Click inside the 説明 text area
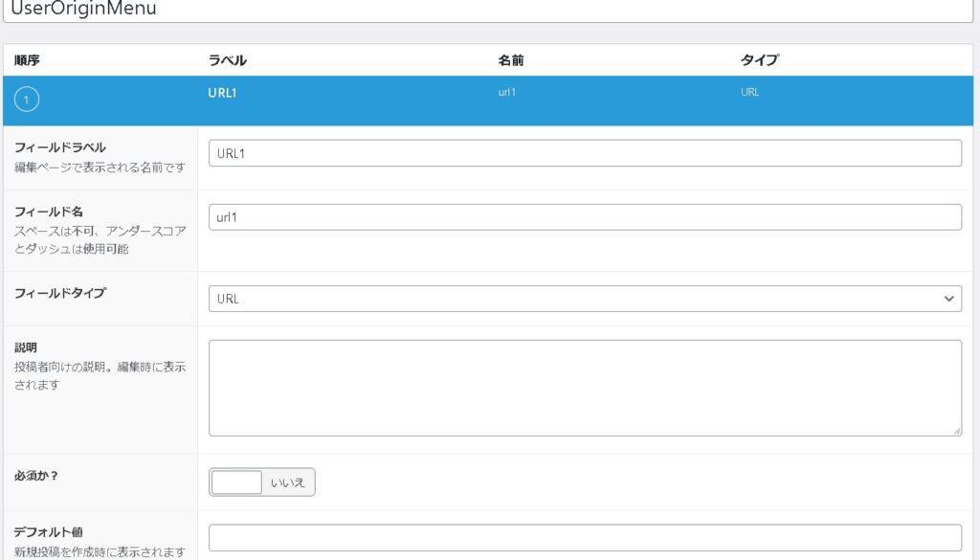 point(584,388)
